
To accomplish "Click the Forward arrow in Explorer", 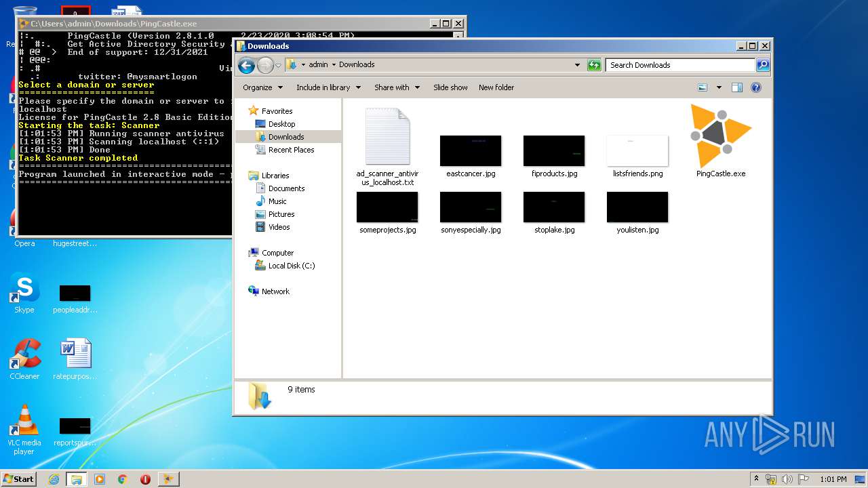I will click(x=265, y=65).
